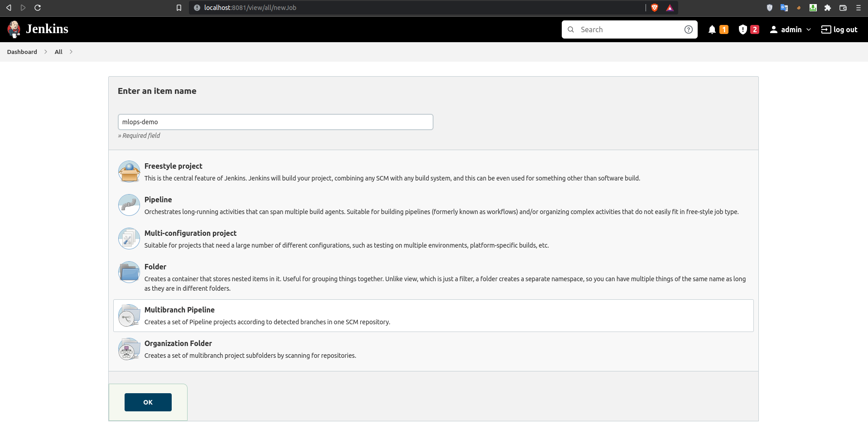Expand the chevron after Dashboard breadcrumb
This screenshot has height=444, width=868.
[x=46, y=52]
